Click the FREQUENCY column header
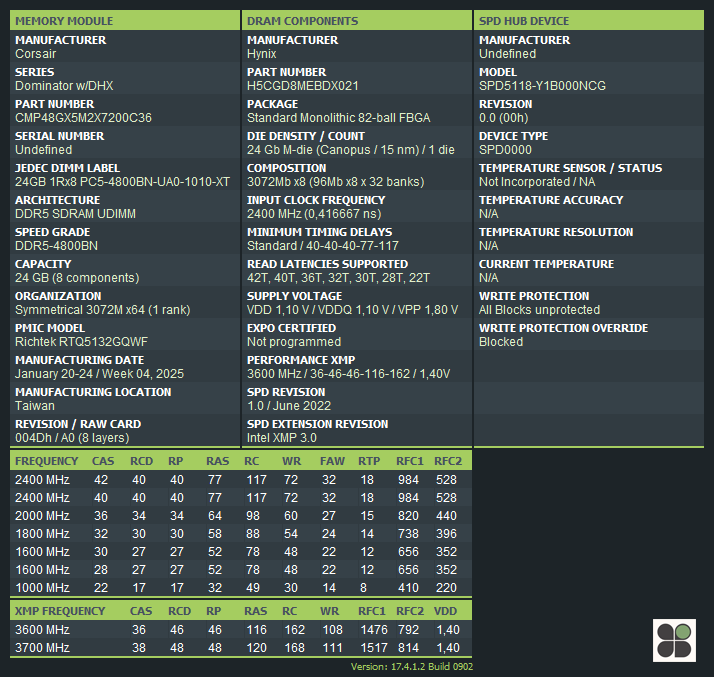Image resolution: width=714 pixels, height=677 pixels. (x=46, y=461)
